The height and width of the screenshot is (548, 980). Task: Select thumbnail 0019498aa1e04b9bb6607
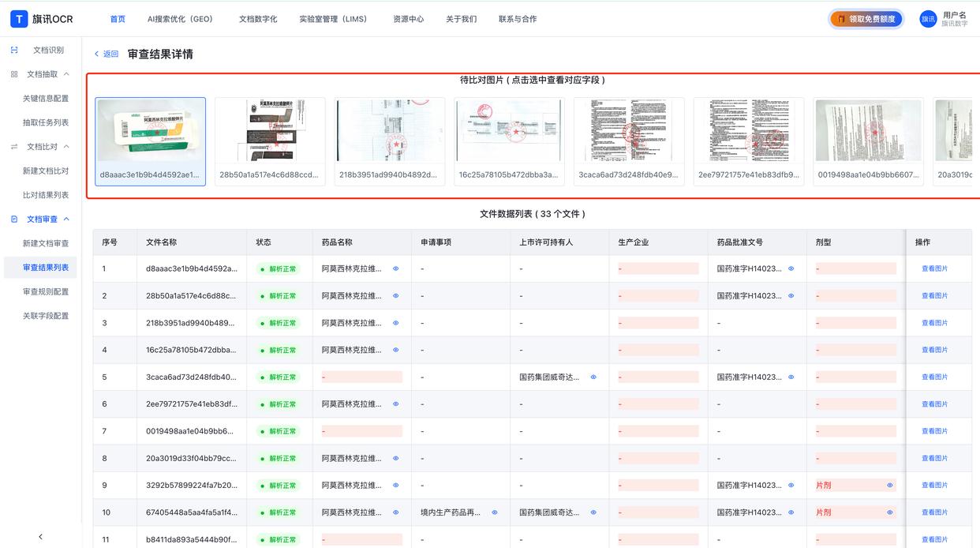(x=869, y=142)
